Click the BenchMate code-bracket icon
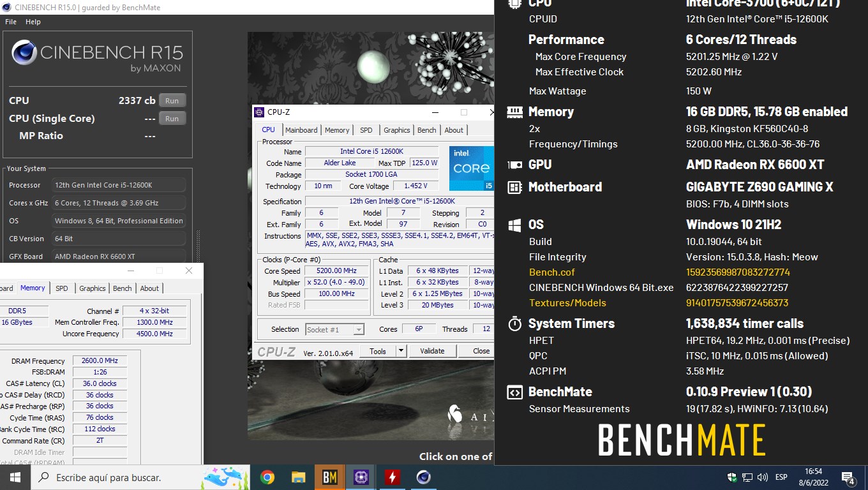 point(514,392)
